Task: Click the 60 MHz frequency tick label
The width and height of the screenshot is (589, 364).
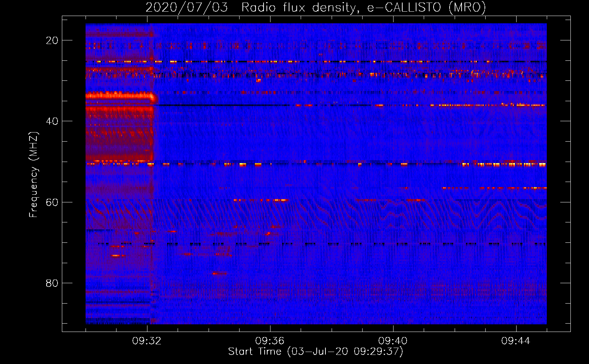Action: [x=52, y=202]
